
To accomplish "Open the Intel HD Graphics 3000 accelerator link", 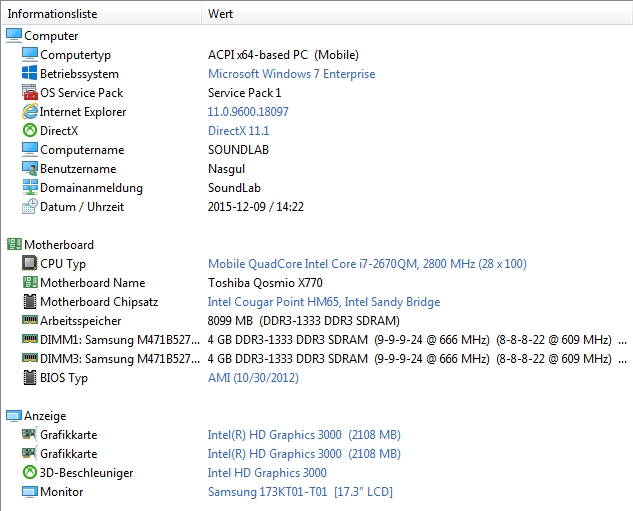I will click(267, 473).
